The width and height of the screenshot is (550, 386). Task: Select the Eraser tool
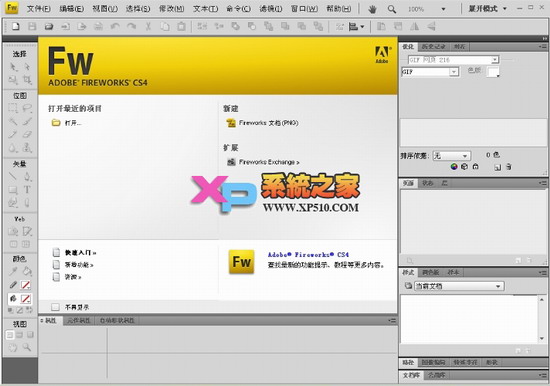point(27,134)
